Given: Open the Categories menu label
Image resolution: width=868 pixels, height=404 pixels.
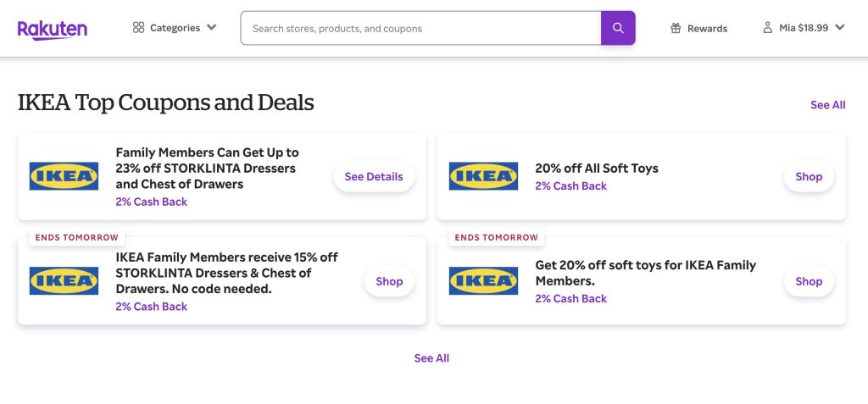Looking at the screenshot, I should [175, 28].
